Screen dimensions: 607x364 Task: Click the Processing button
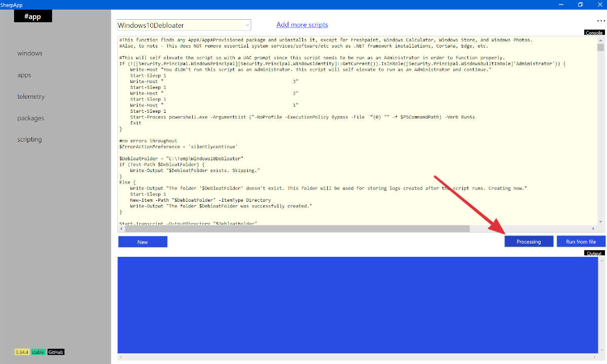[529, 242]
